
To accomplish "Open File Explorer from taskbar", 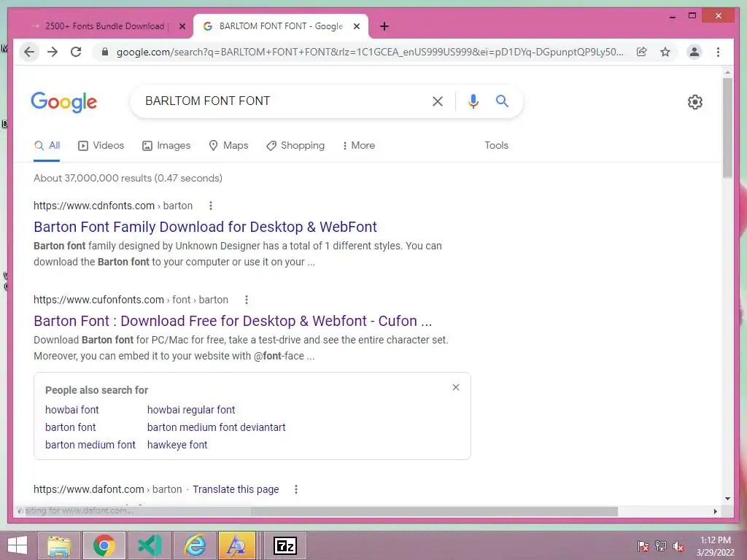I will pyautogui.click(x=58, y=545).
